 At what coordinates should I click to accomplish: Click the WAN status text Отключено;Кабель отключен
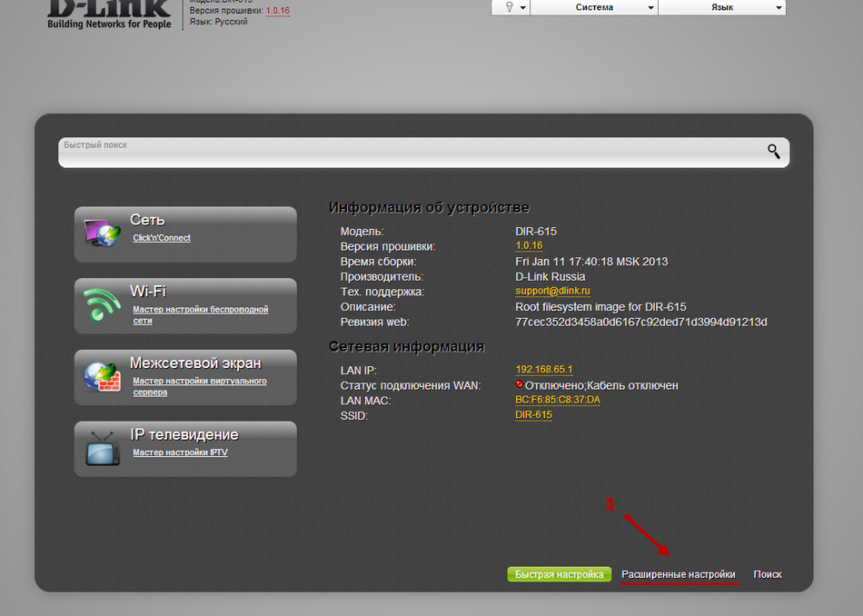click(601, 386)
